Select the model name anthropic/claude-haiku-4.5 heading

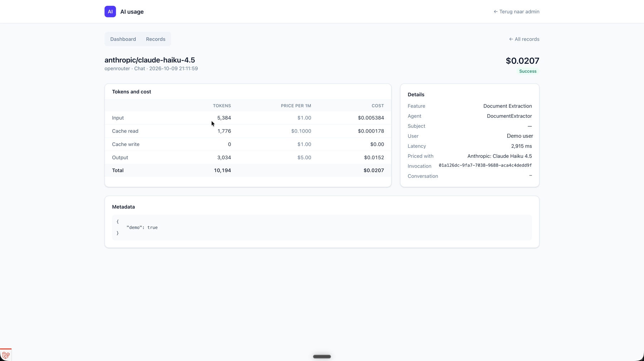[x=150, y=60]
